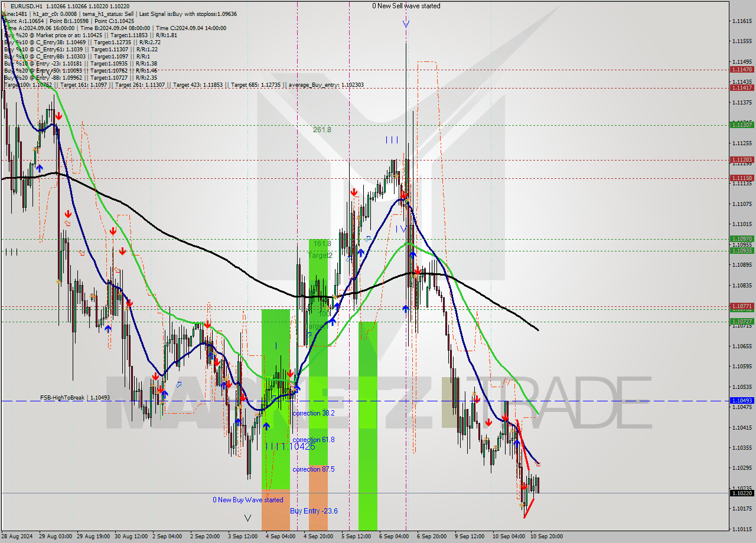Click the '29 Aug 19:00' time label
The height and width of the screenshot is (543, 756).
(x=93, y=537)
